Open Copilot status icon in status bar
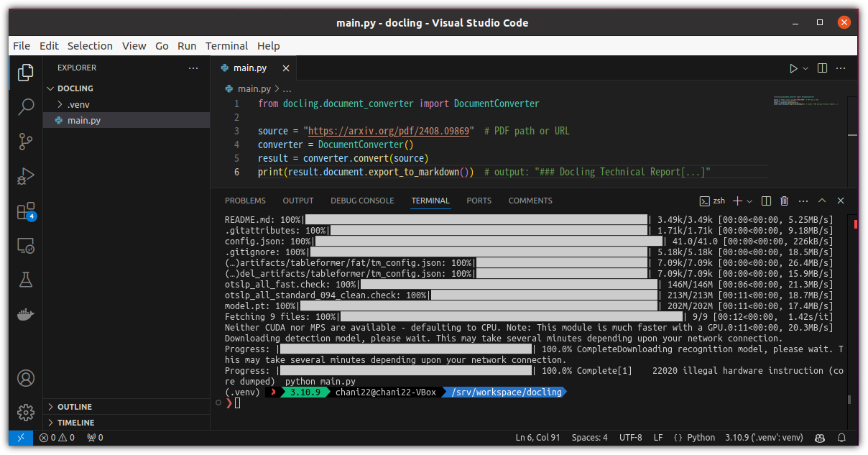868x455 pixels. pos(820,437)
